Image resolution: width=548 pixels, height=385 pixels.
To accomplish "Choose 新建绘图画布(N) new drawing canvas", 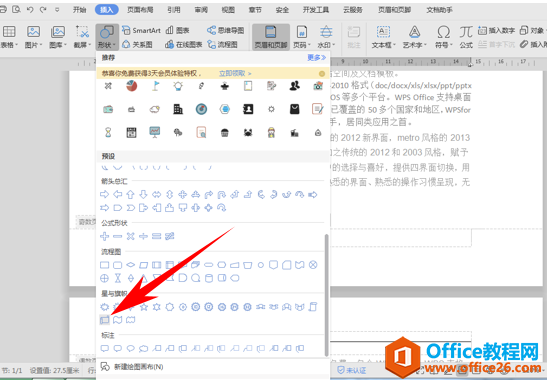I will 132,366.
